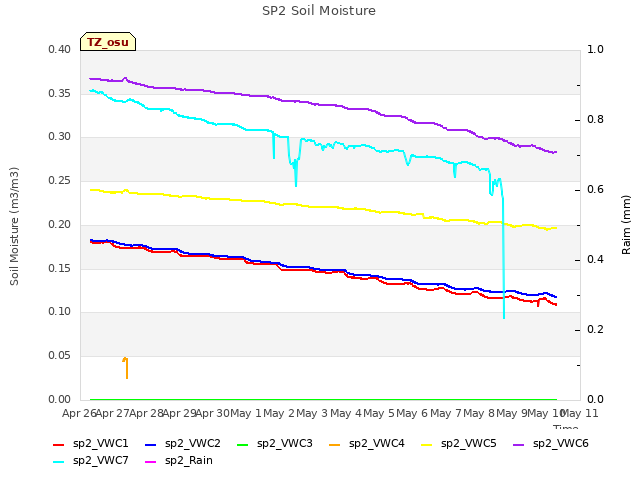Click the sp2_VWC7 legend label
This screenshot has width=640, height=480.
coord(100,461)
